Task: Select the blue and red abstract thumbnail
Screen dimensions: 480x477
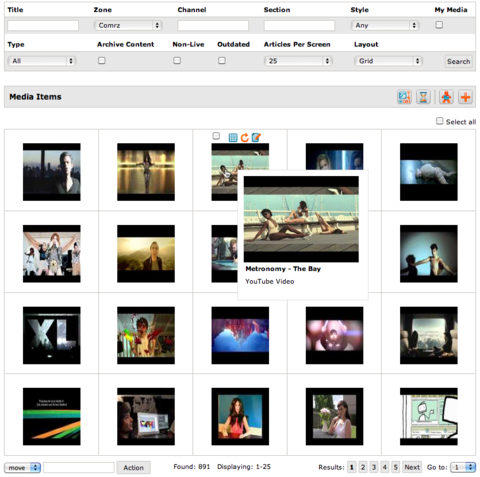Action: tap(240, 335)
